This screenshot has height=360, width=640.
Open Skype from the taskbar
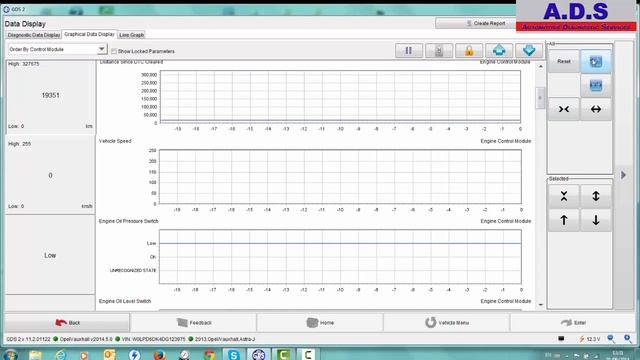pos(233,355)
